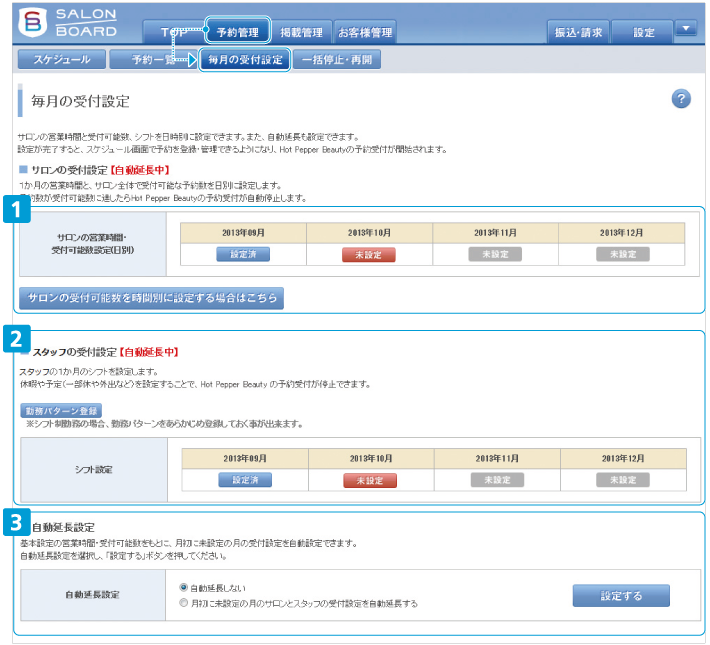710x645 pixels.
Task: Switch to the 掲載管理 tab
Action: point(301,32)
